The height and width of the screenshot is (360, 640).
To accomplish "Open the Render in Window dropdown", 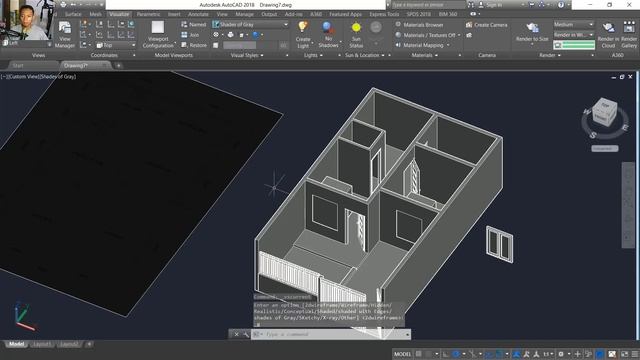I will pyautogui.click(x=573, y=35).
